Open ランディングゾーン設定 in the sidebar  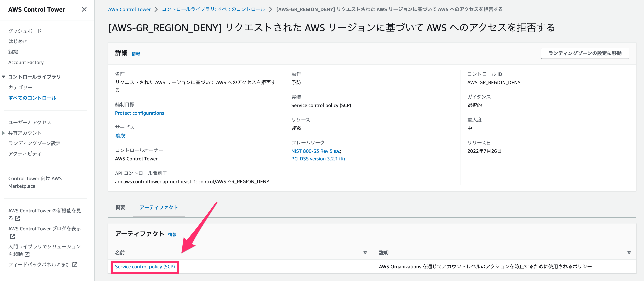click(x=34, y=143)
